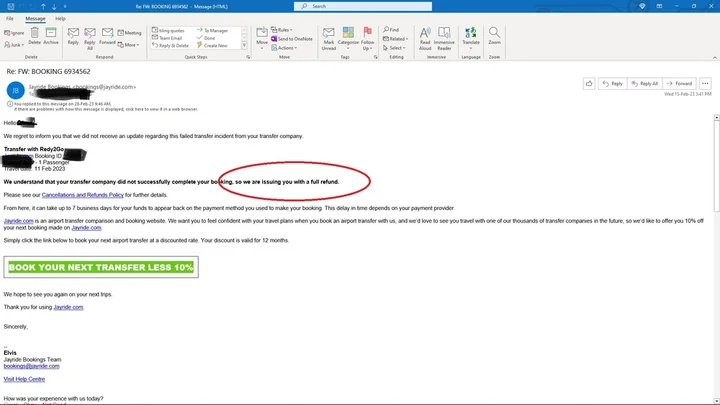Viewport: 720px width, 405px height.
Task: Archive this message using the Archive icon
Action: 51,35
